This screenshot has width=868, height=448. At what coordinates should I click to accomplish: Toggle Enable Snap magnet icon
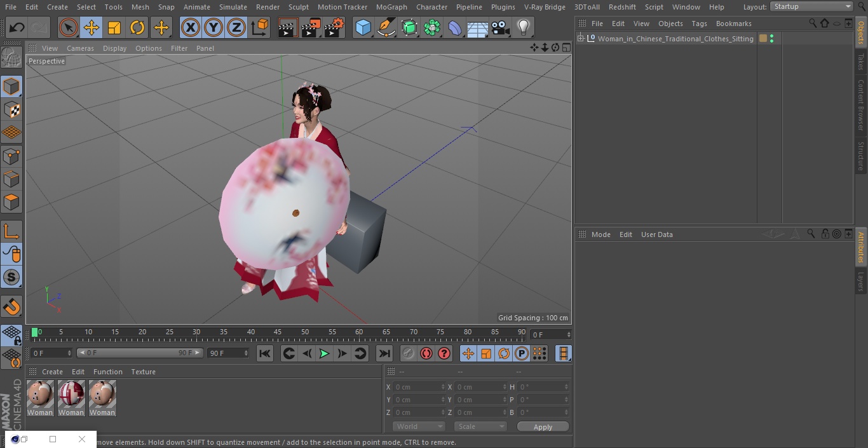pos(11,307)
